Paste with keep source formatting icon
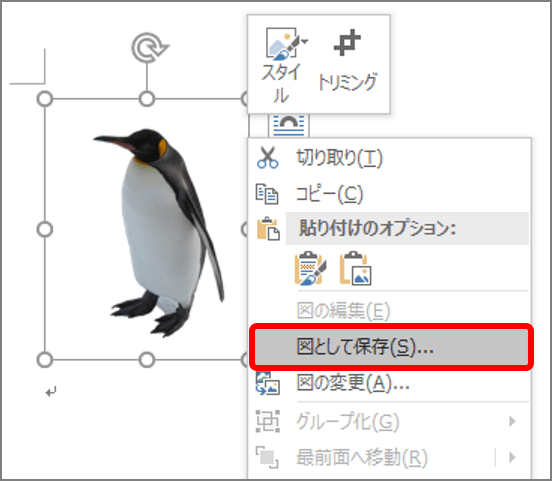This screenshot has width=552, height=481. [310, 268]
